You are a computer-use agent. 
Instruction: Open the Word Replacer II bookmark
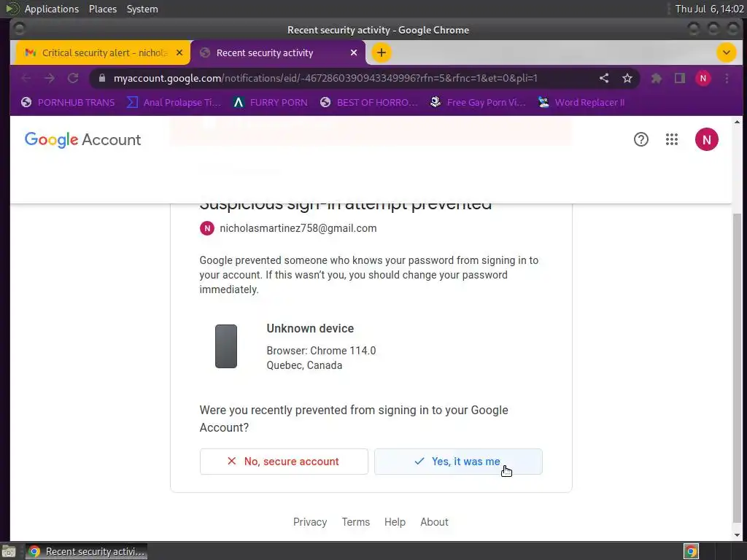click(581, 102)
